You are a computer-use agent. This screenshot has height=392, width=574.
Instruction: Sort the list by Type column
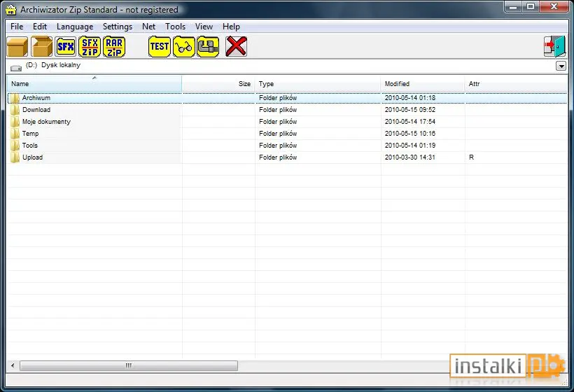pyautogui.click(x=318, y=84)
